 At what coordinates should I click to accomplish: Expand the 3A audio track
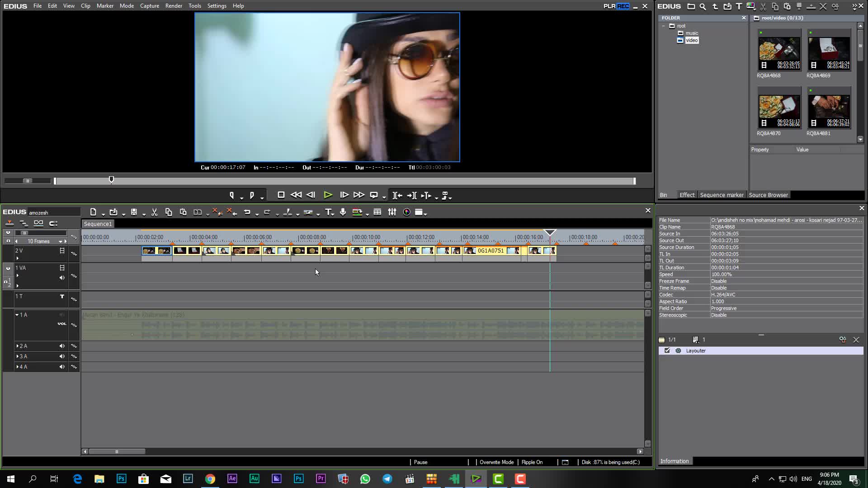pos(17,357)
